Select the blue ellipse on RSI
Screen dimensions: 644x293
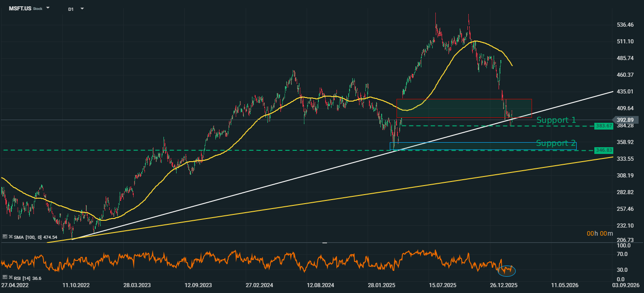coord(506,271)
